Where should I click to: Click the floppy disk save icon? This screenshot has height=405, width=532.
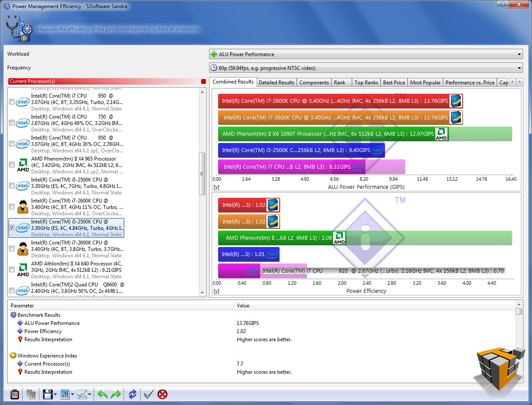pos(47,394)
